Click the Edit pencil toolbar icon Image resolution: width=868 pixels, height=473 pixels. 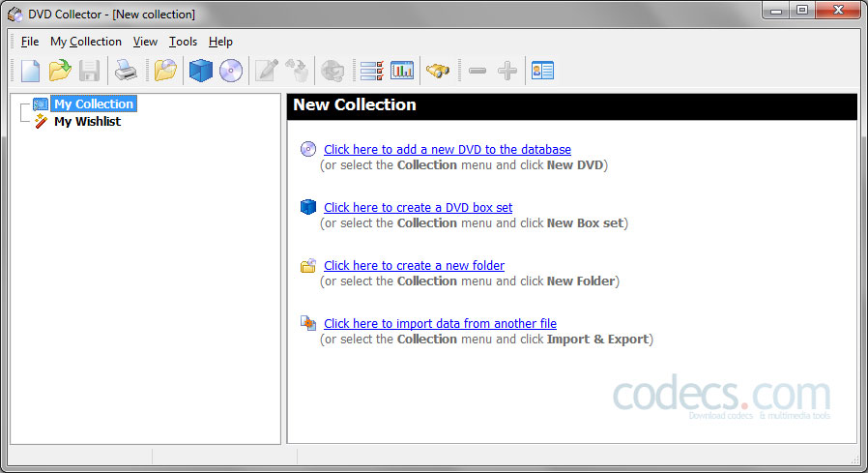[266, 71]
